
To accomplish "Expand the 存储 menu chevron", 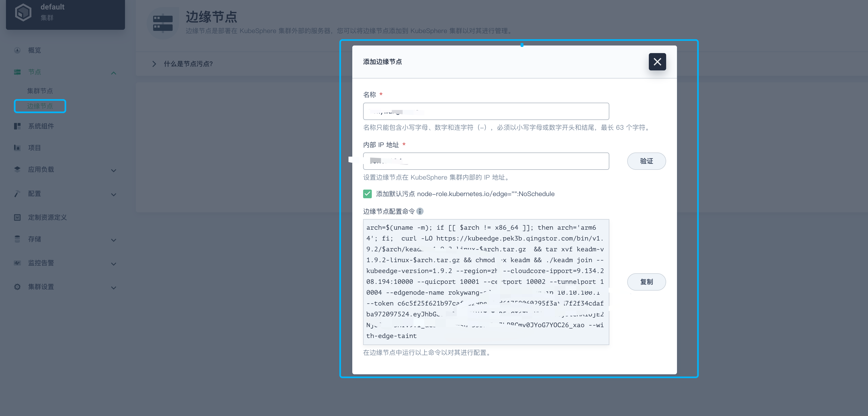I will [114, 240].
